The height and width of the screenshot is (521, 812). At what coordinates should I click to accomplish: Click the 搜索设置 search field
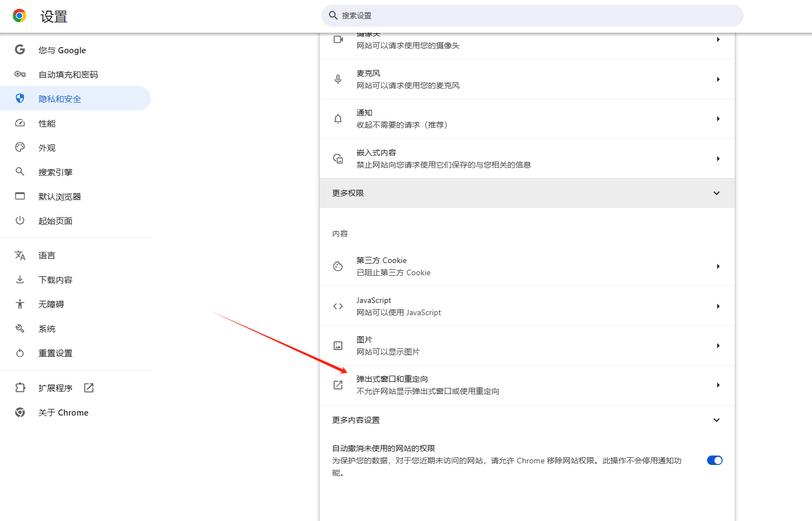(x=532, y=16)
